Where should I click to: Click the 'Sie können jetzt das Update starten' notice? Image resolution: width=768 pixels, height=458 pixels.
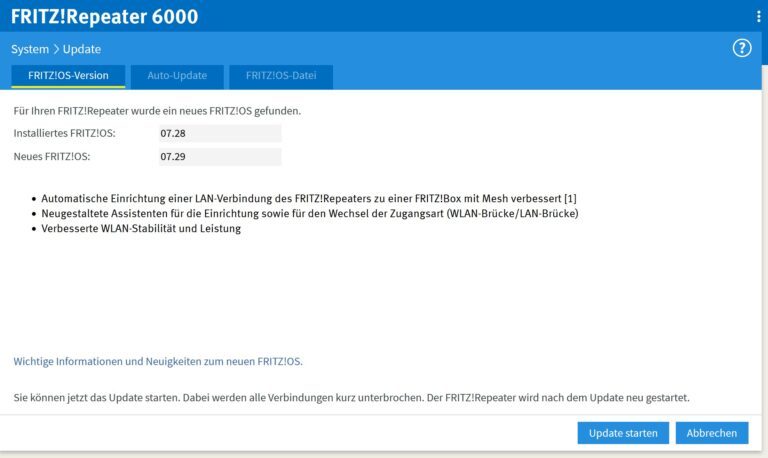pyautogui.click(x=351, y=398)
